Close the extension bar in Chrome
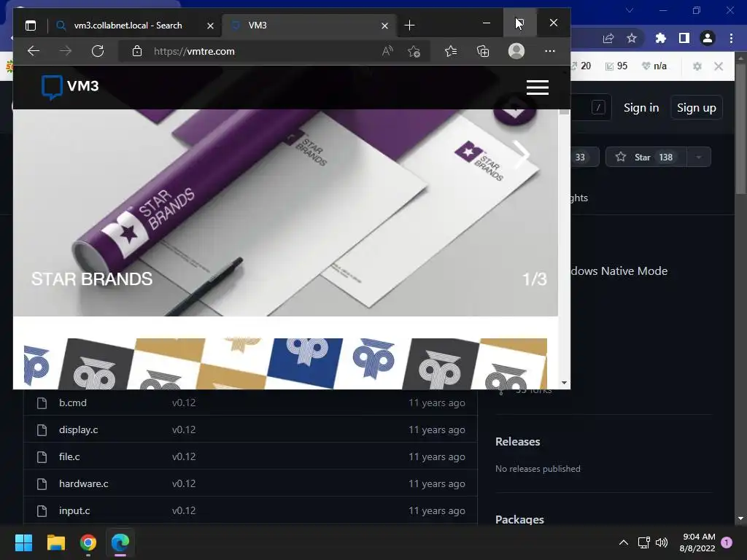The height and width of the screenshot is (560, 747). click(719, 66)
